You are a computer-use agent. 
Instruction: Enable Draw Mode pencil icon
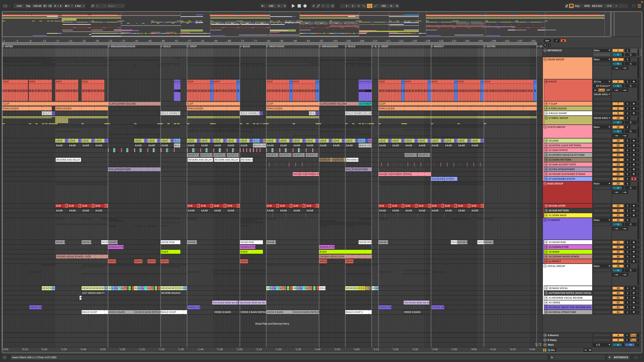click(x=567, y=6)
